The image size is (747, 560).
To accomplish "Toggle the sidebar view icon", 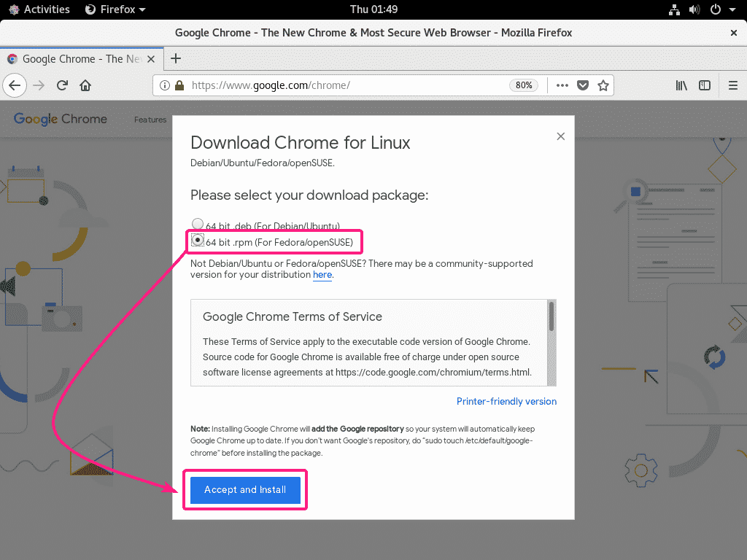I will point(705,85).
